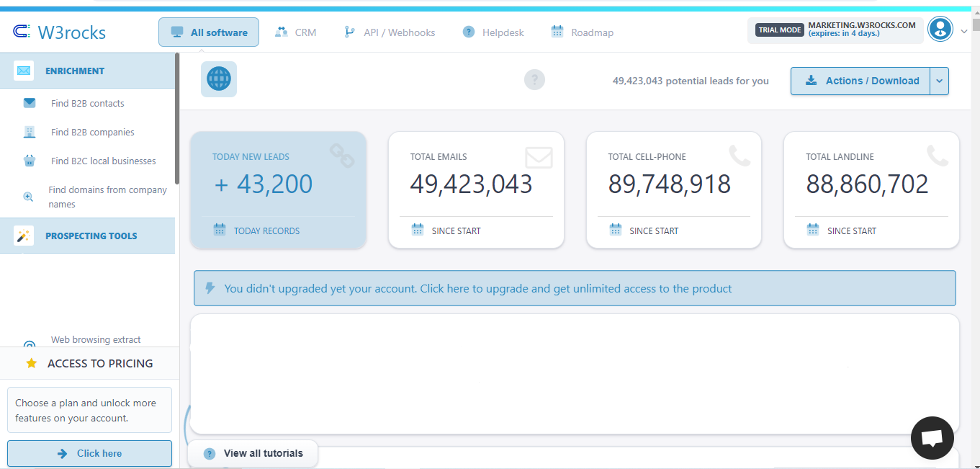Screen dimensions: 980x469
Task: Click the user profile avatar
Action: click(940, 30)
